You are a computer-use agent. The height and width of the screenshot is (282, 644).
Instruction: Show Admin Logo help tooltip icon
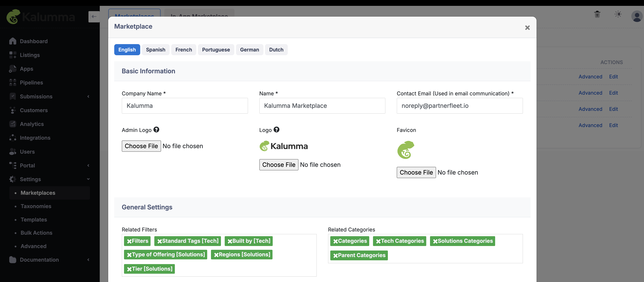coord(156,130)
